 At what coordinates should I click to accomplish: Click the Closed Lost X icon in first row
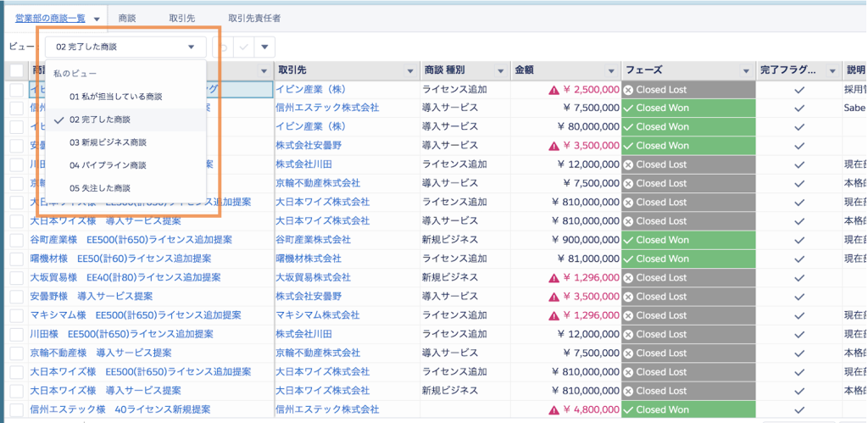coord(628,89)
